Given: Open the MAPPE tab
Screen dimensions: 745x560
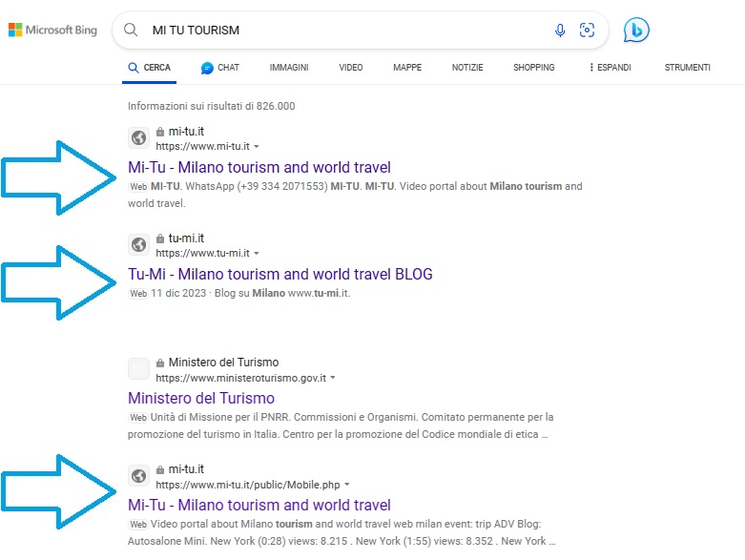Looking at the screenshot, I should click(407, 68).
